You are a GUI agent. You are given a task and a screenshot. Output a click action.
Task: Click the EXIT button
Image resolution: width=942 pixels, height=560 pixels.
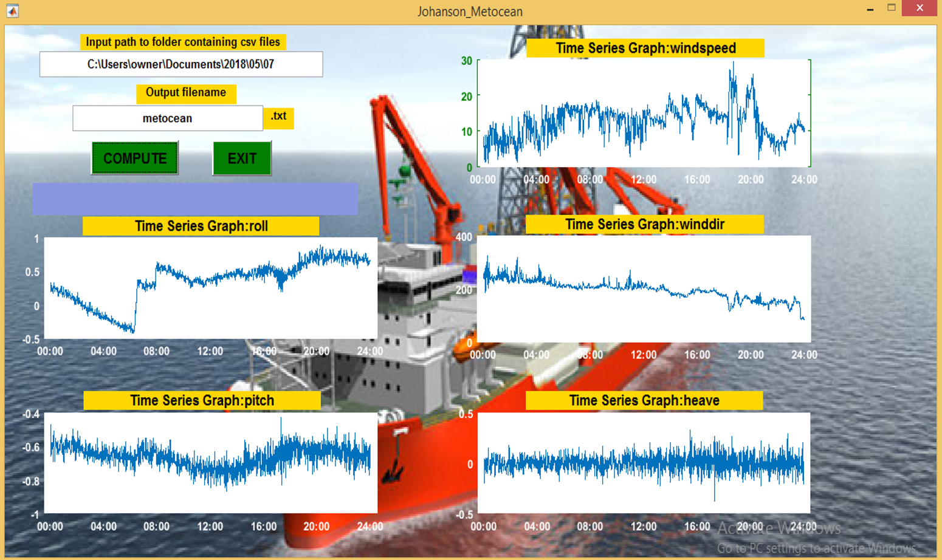tap(242, 159)
